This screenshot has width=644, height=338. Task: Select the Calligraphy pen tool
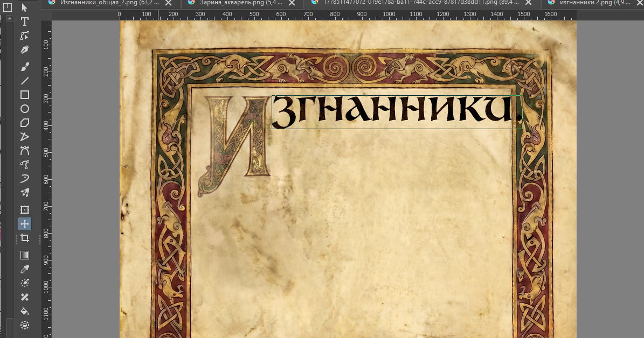coord(25,50)
